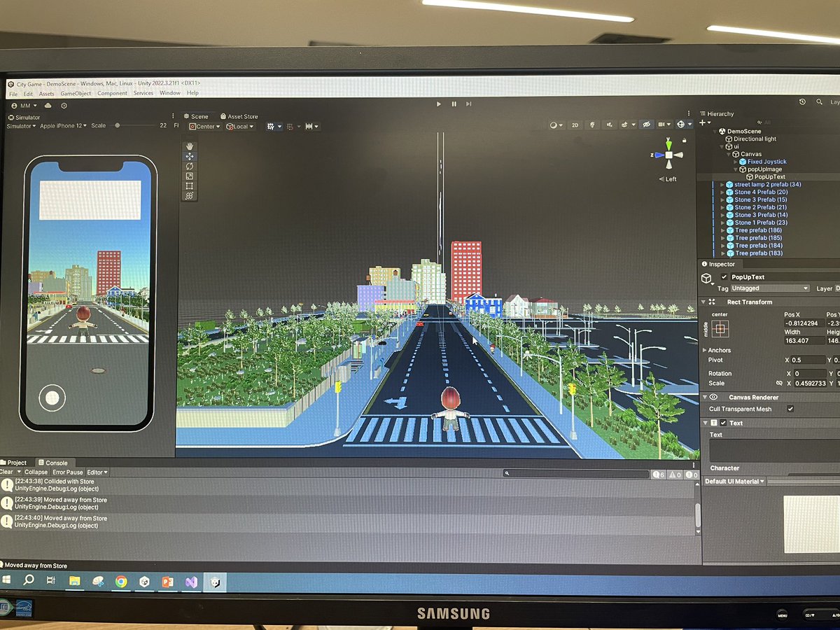The height and width of the screenshot is (630, 840).
Task: Click the Hierarchy add (+) button
Action: 703,122
